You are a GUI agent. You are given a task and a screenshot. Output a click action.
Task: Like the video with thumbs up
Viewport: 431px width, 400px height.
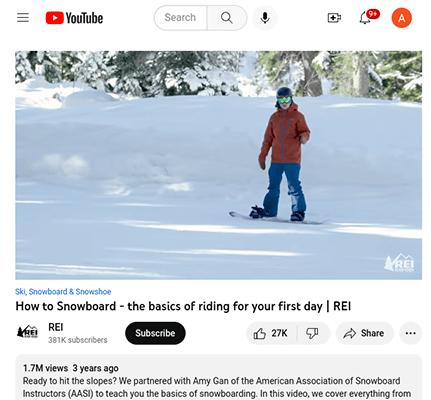(x=271, y=333)
